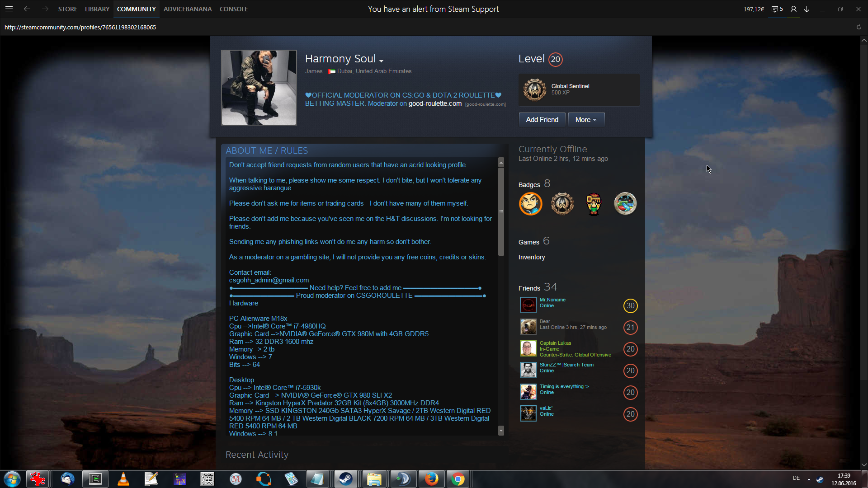Open friends list person icon
The height and width of the screenshot is (488, 868).
(793, 9)
